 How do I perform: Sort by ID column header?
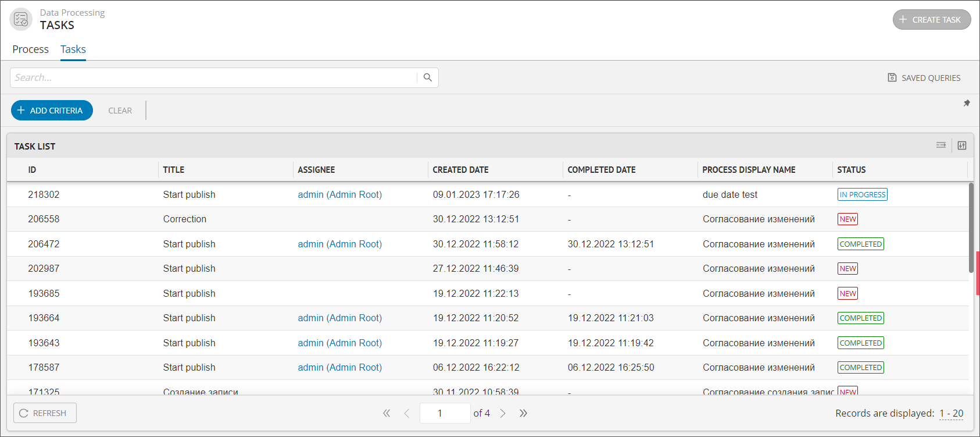tap(32, 170)
